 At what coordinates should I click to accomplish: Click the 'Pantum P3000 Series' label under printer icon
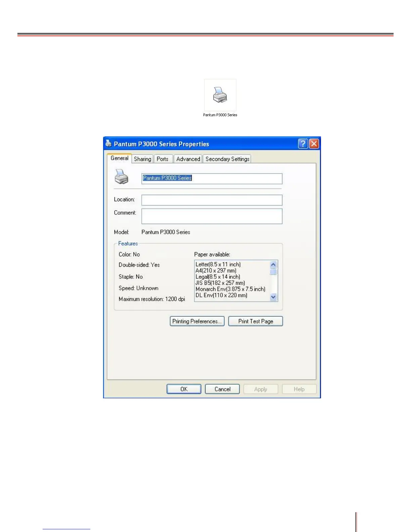(220, 115)
